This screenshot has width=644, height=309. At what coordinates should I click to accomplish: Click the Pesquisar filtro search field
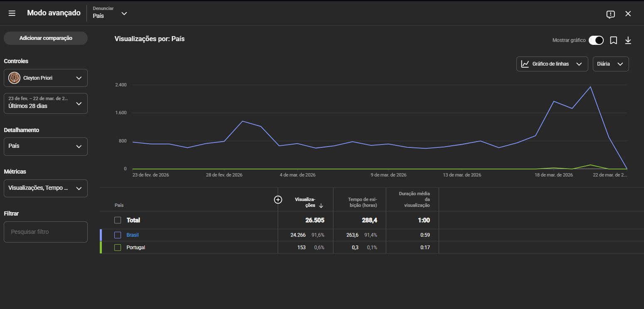[x=46, y=232]
